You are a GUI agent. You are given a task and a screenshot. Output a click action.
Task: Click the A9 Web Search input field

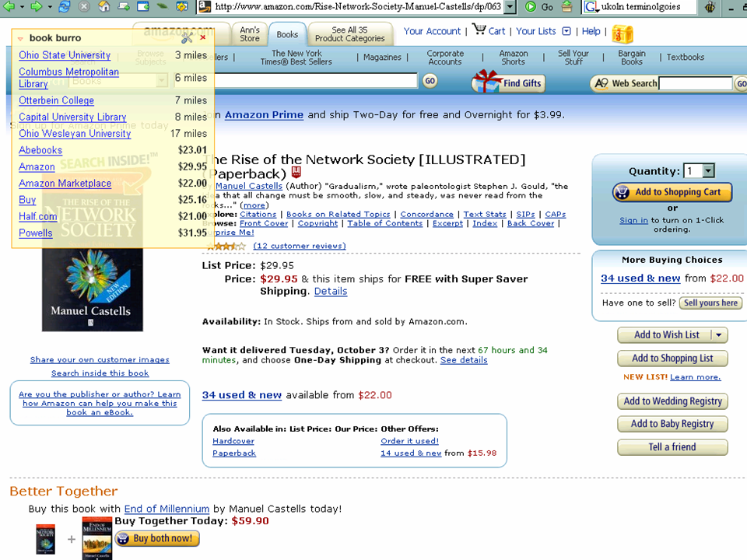pyautogui.click(x=695, y=83)
